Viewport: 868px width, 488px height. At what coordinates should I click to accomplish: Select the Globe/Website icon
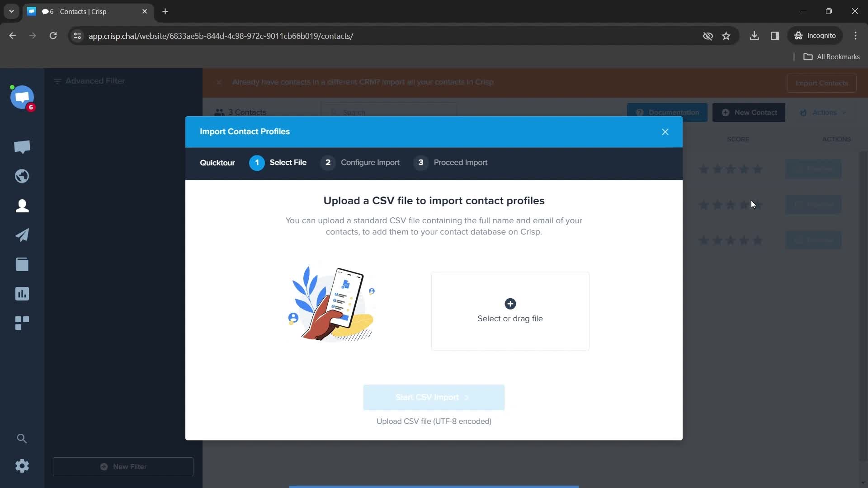pos(22,176)
